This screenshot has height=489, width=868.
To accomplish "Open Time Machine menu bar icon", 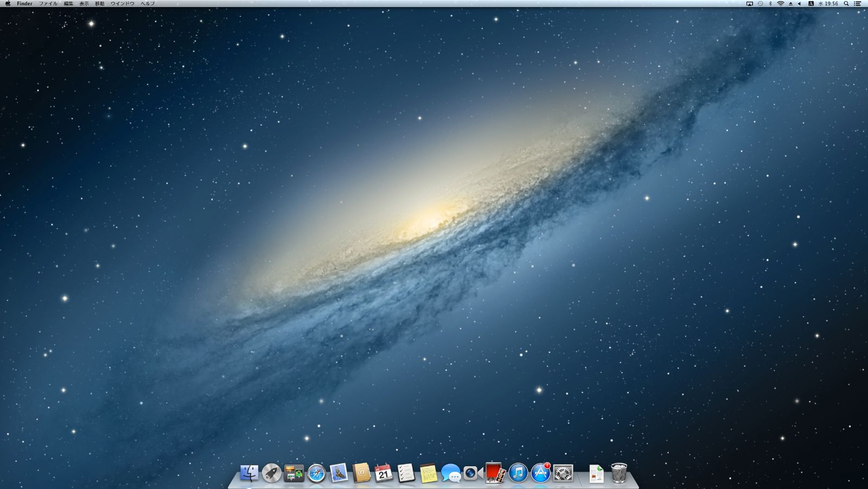I will point(760,3).
